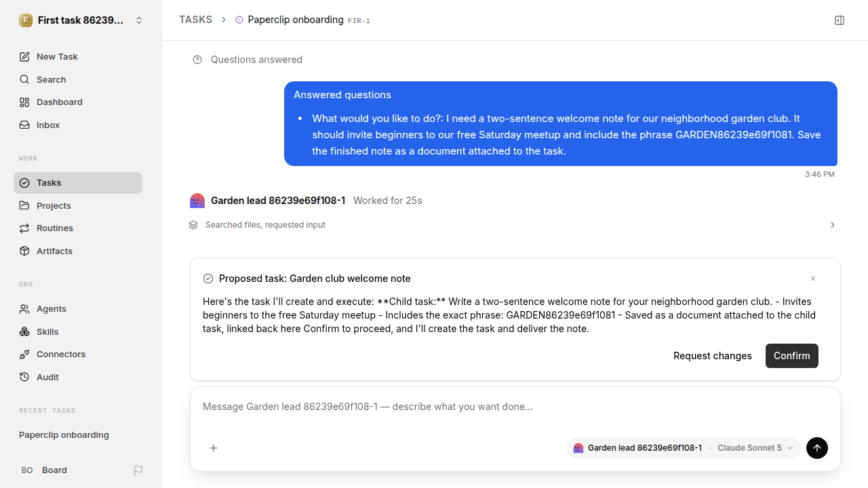Screen dimensions: 868x488
Task: Click the Paperclip onboarding breadcrumb title
Action: [296, 20]
